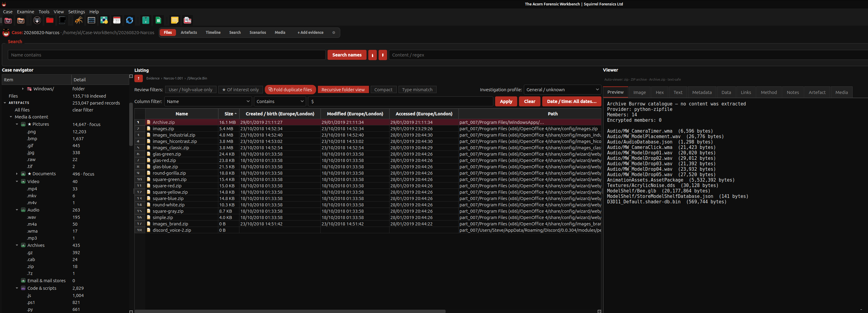Click the green zip archive toolbar icon
868x313 pixels.
(146, 21)
